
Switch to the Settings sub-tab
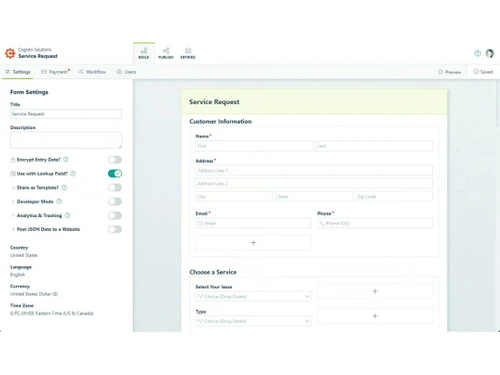point(18,72)
